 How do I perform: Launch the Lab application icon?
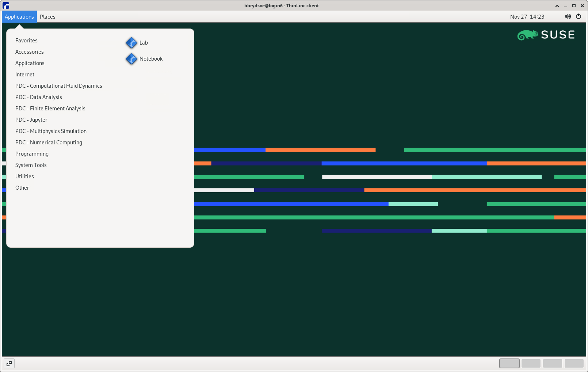pyautogui.click(x=131, y=43)
